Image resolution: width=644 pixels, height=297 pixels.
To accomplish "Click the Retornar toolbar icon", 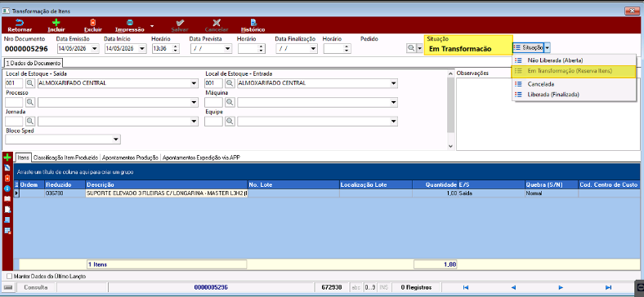I will 20,23.
